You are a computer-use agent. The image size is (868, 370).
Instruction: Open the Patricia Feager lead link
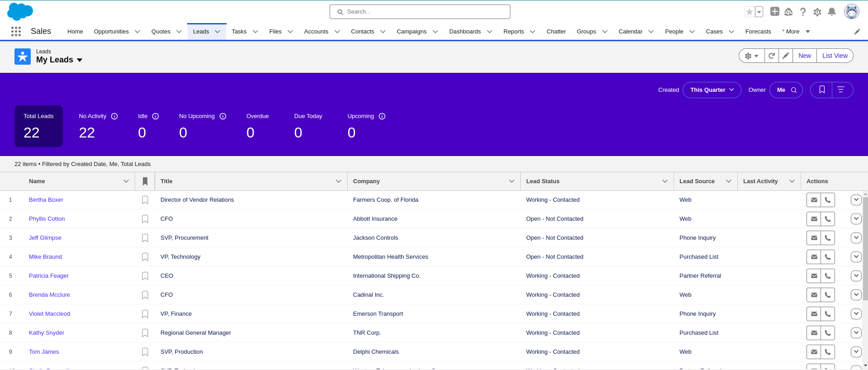[x=49, y=276]
